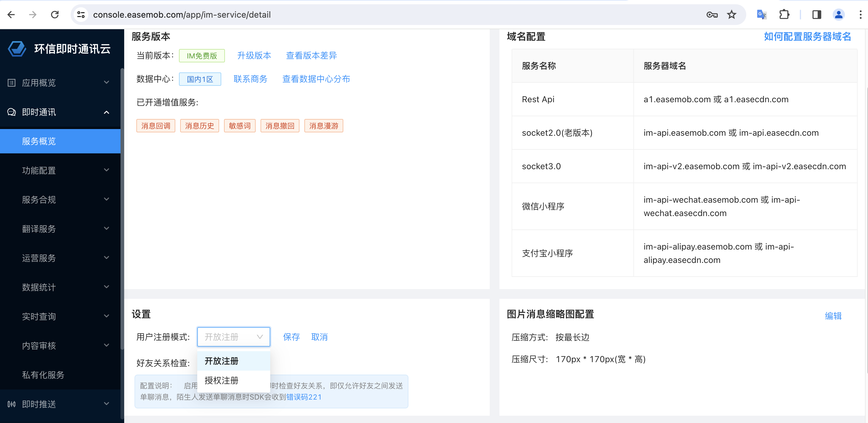The width and height of the screenshot is (868, 423).
Task: Toggle browser side panel icon
Action: pyautogui.click(x=817, y=15)
